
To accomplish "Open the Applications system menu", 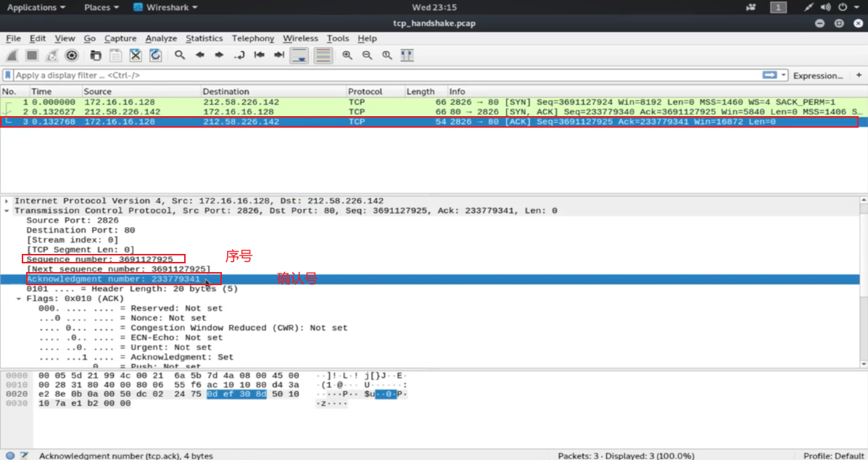I will coord(36,7).
